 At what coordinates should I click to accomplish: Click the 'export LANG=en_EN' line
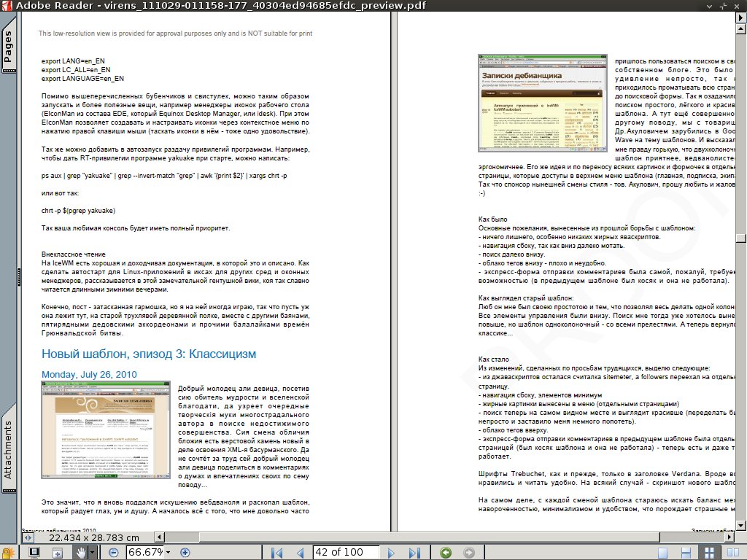pyautogui.click(x=73, y=61)
